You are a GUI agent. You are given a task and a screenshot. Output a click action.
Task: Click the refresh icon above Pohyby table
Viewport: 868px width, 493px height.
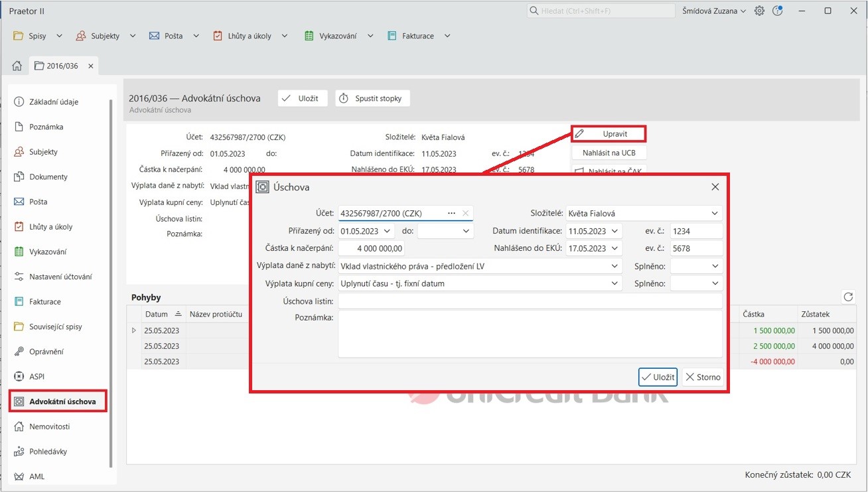pos(847,297)
